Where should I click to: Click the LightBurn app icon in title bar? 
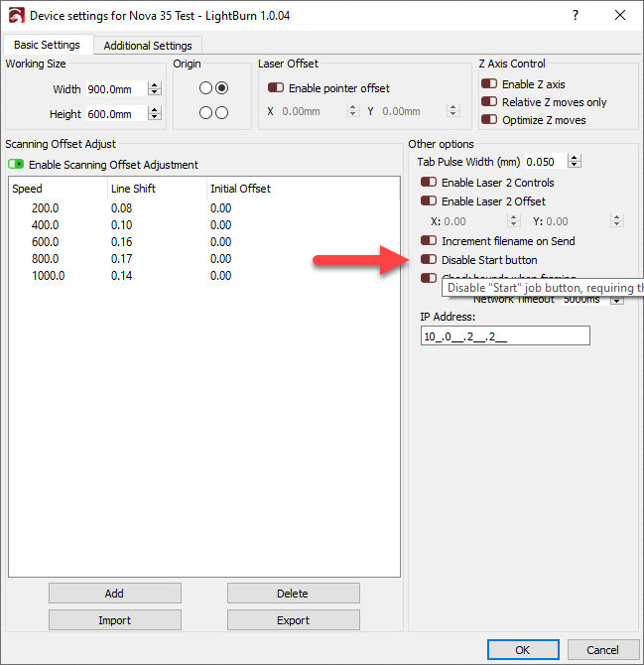point(17,16)
